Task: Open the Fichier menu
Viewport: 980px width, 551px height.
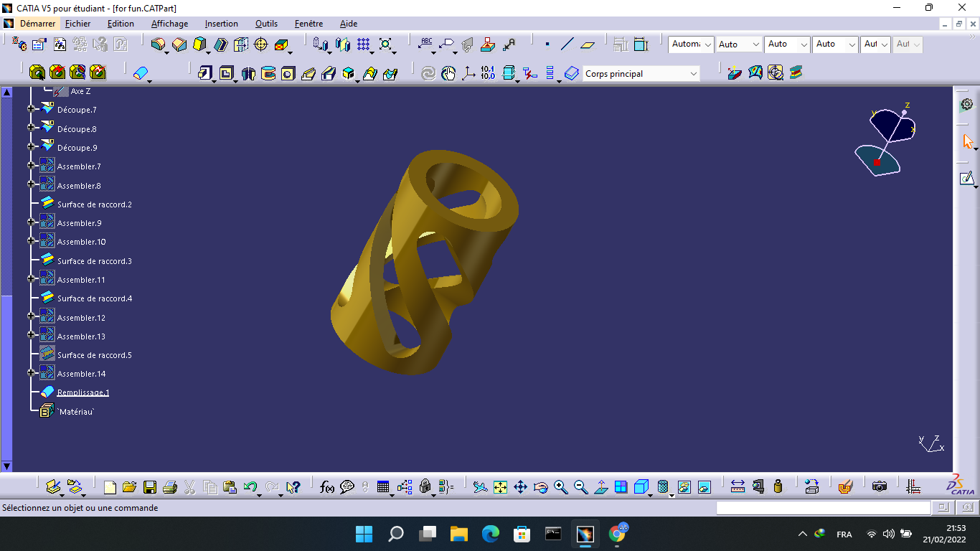Action: pos(77,24)
